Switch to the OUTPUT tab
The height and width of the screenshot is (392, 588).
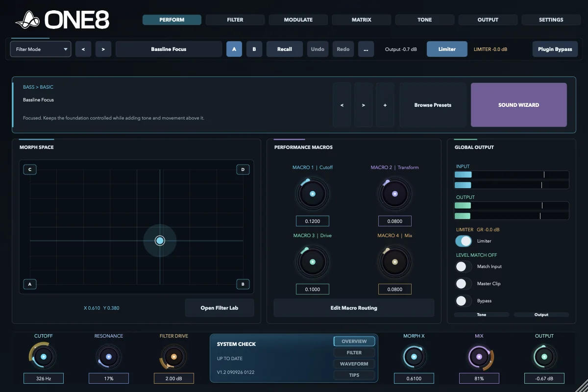pyautogui.click(x=488, y=20)
